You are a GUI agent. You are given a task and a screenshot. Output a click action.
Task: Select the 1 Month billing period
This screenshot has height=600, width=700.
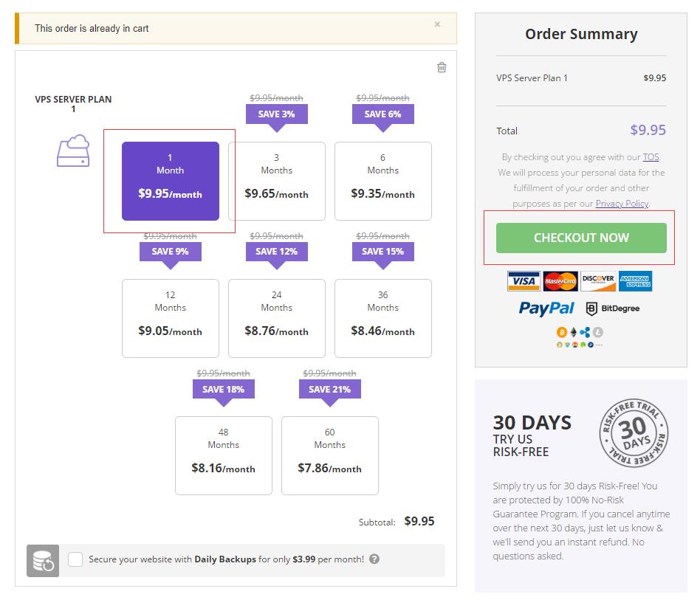tap(171, 181)
